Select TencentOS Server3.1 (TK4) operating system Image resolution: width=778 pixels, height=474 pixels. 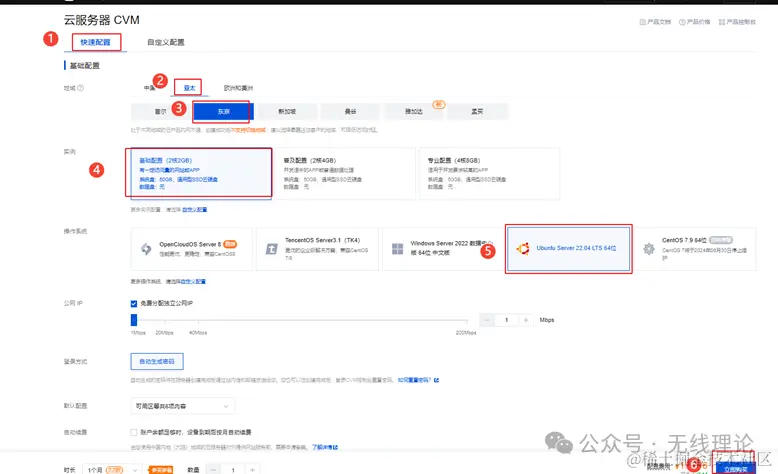(318, 249)
